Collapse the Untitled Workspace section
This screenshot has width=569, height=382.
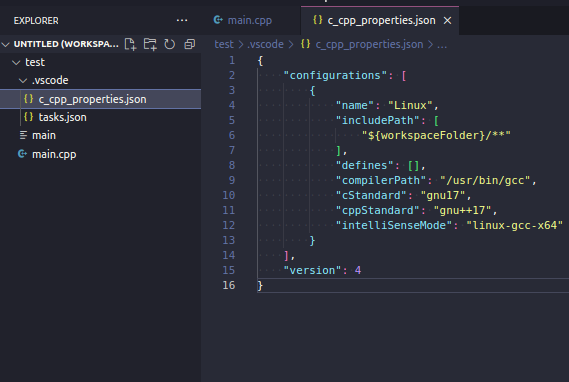pos(6,44)
